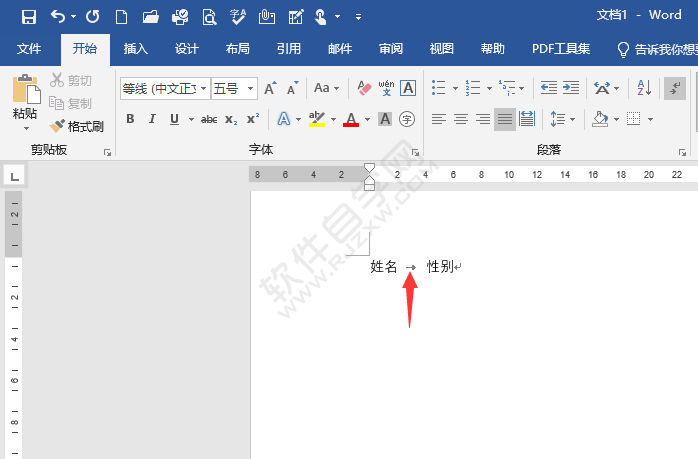
Task: Click the 复制 button
Action: pyautogui.click(x=71, y=103)
